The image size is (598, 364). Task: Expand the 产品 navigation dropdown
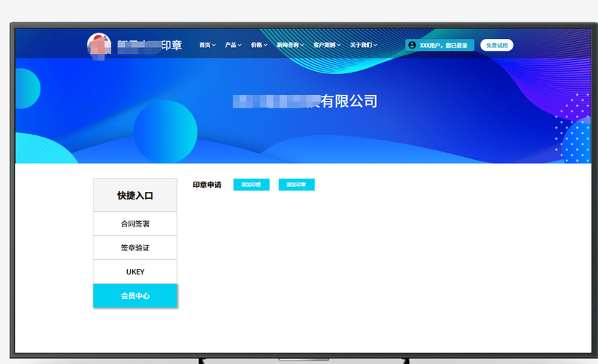click(x=233, y=45)
